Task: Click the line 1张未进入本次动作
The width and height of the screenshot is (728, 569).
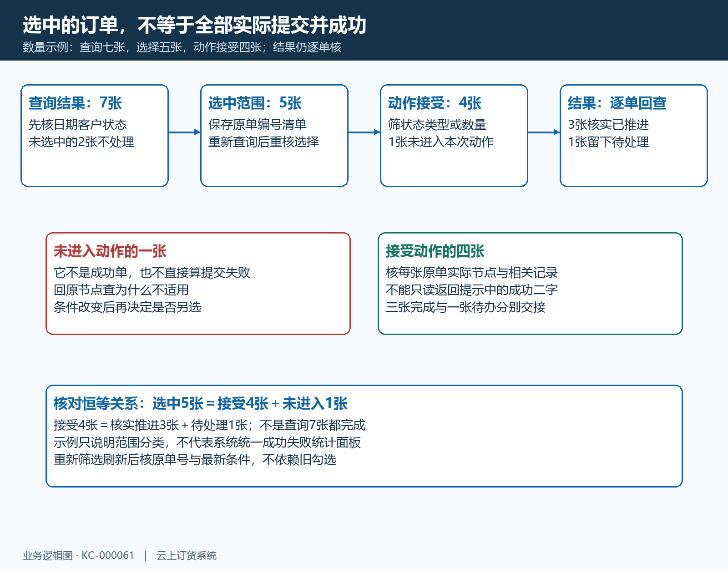Action: point(440,142)
